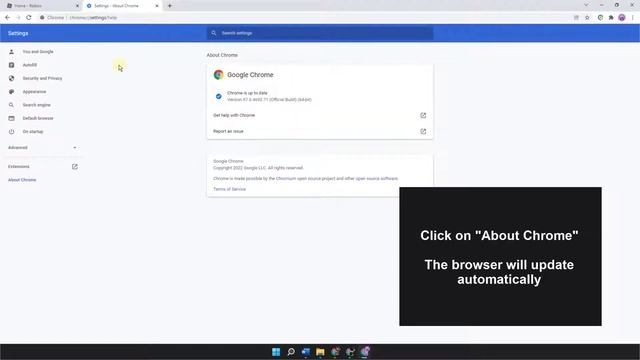Open the Windows Start menu
Image resolution: width=640 pixels, height=360 pixels.
[x=276, y=352]
